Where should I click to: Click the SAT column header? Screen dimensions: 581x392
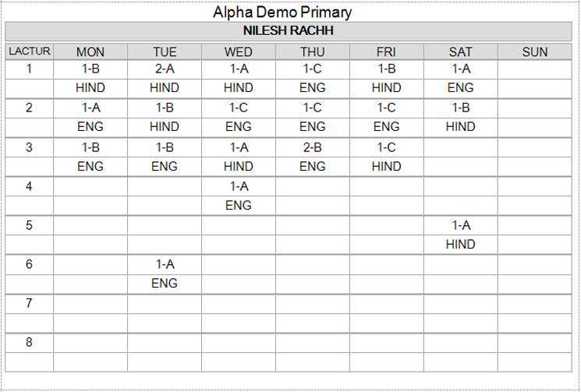point(461,51)
